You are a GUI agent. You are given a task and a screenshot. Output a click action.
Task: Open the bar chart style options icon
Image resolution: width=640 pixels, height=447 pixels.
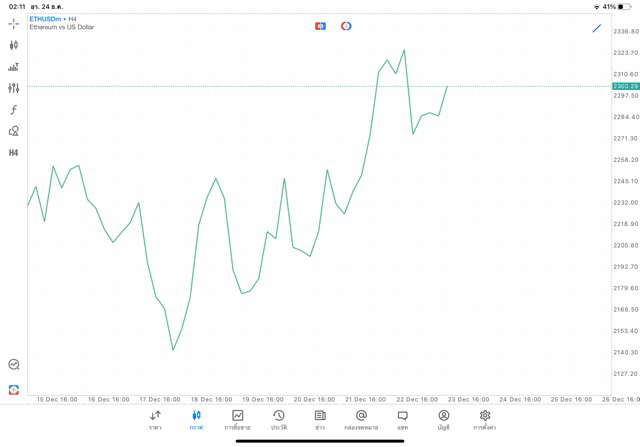click(x=13, y=67)
